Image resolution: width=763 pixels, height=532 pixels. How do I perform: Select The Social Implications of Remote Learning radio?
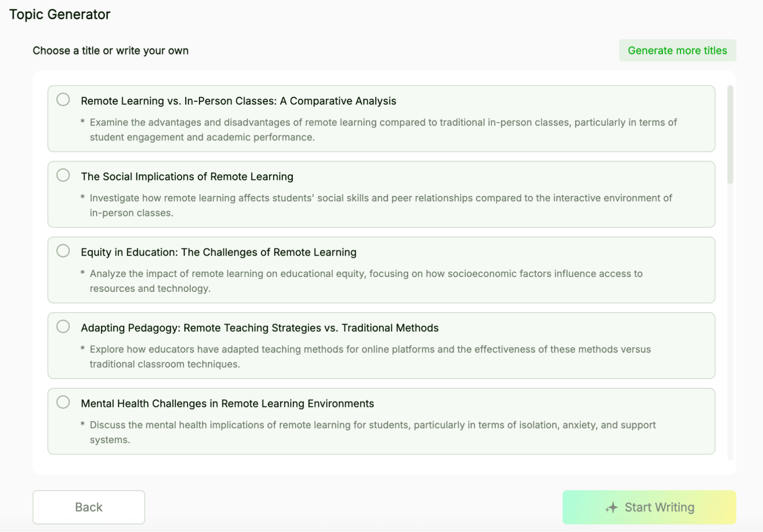tap(63, 175)
